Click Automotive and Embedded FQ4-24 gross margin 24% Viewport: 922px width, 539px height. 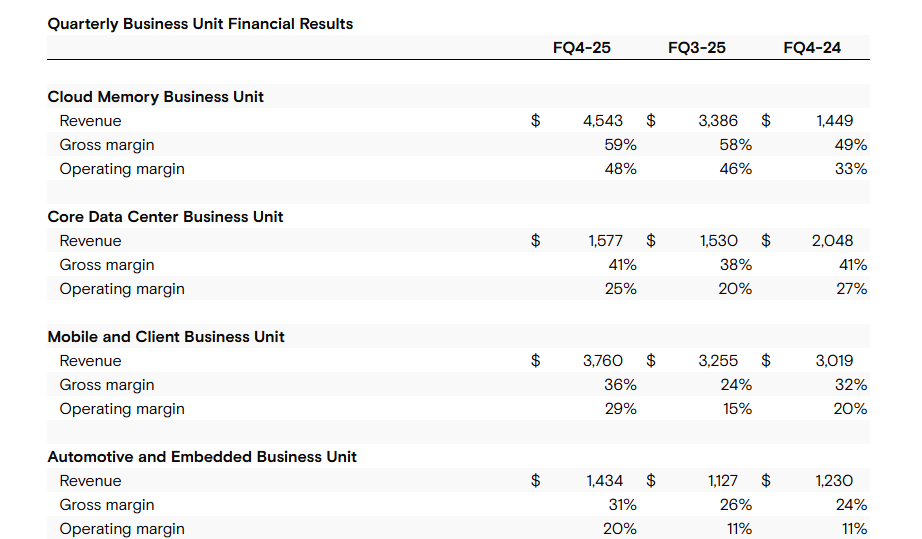click(x=851, y=505)
